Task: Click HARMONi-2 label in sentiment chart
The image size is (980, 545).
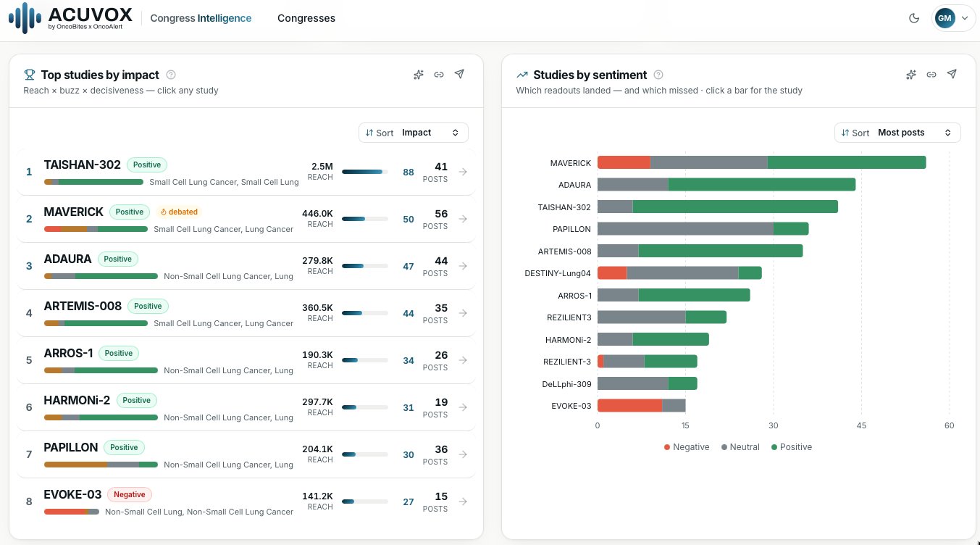Action: point(568,339)
